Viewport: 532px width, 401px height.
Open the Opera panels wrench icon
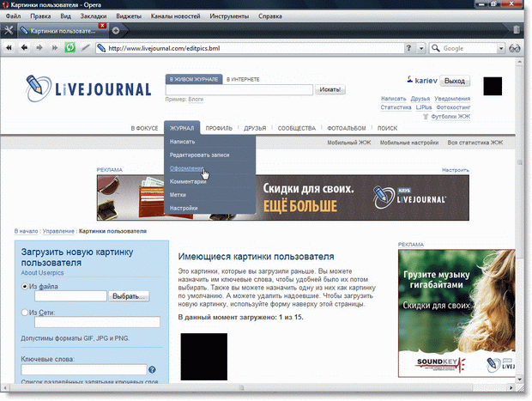tap(9, 31)
